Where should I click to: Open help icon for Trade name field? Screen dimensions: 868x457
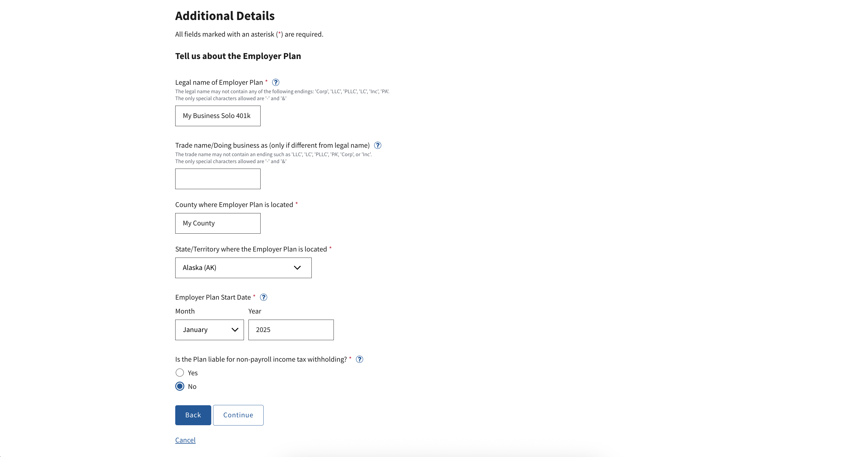tap(378, 145)
